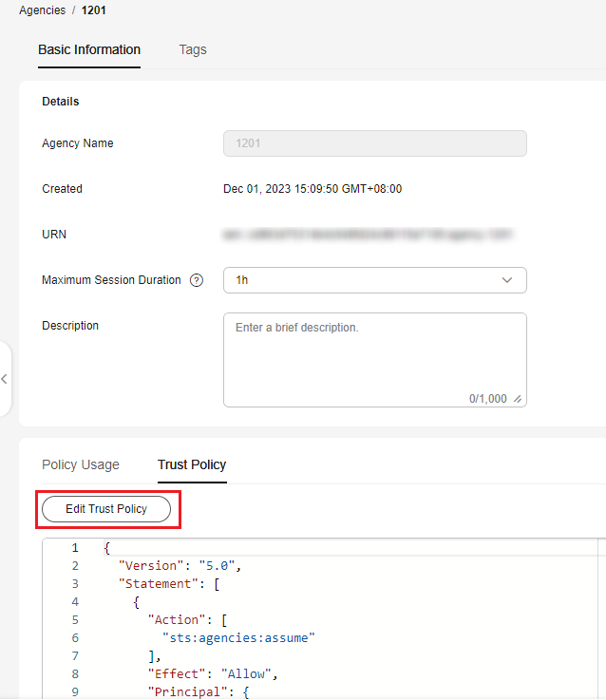Click the "Statement" line in the policy editor
The image size is (606, 700).
click(169, 584)
